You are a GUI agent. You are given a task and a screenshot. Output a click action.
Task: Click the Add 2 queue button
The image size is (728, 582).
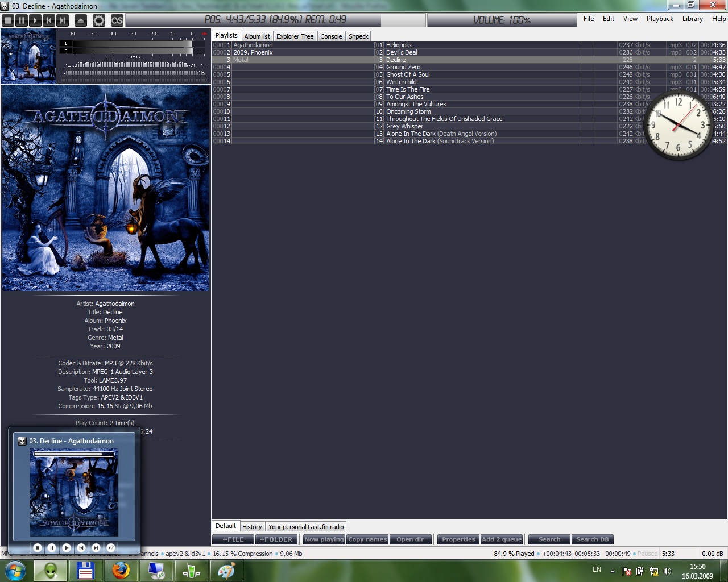(x=502, y=539)
